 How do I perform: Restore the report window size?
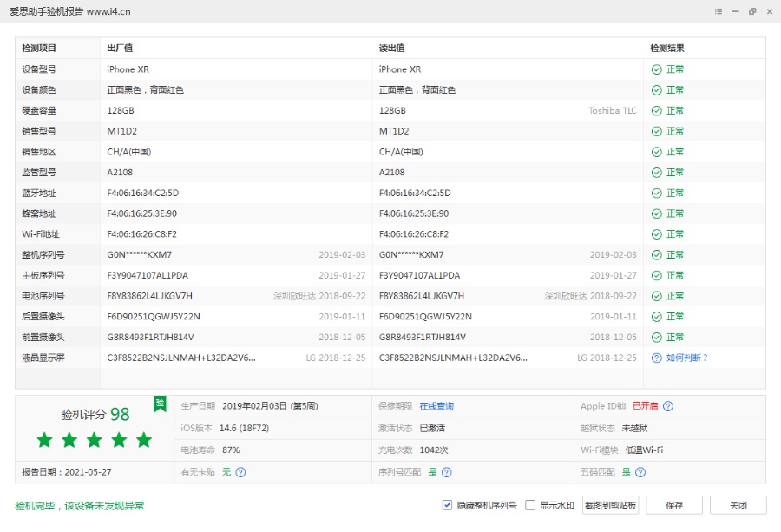coord(752,11)
